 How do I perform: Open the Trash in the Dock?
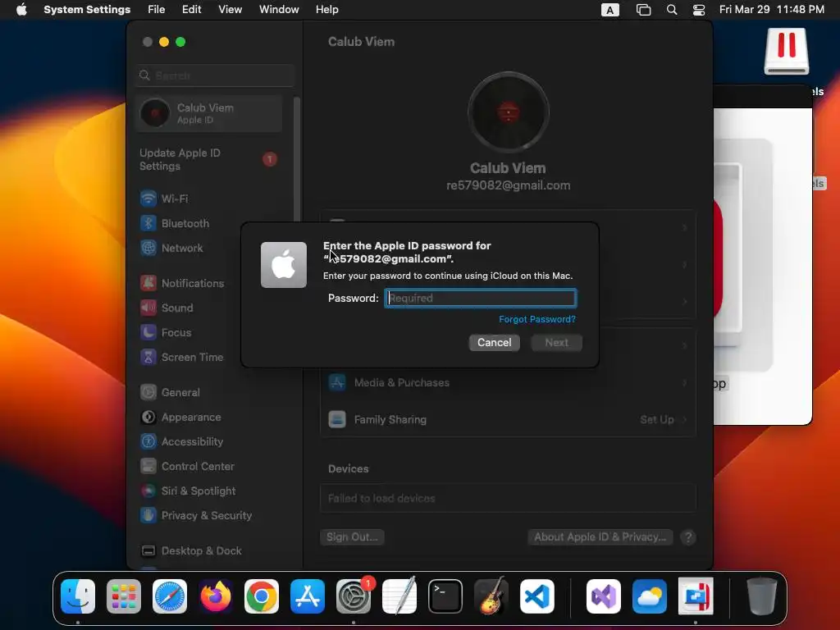762,596
